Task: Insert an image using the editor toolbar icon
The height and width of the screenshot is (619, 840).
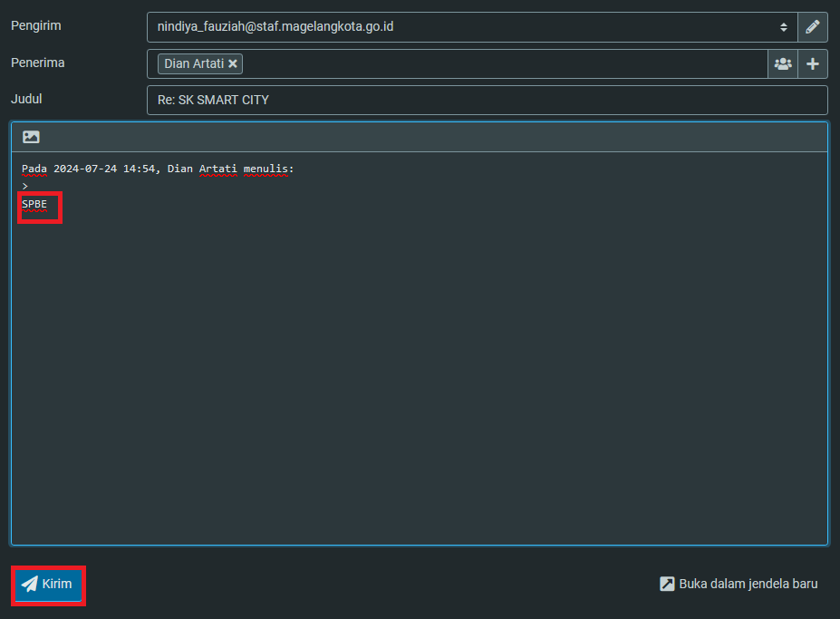Action: 30,136
